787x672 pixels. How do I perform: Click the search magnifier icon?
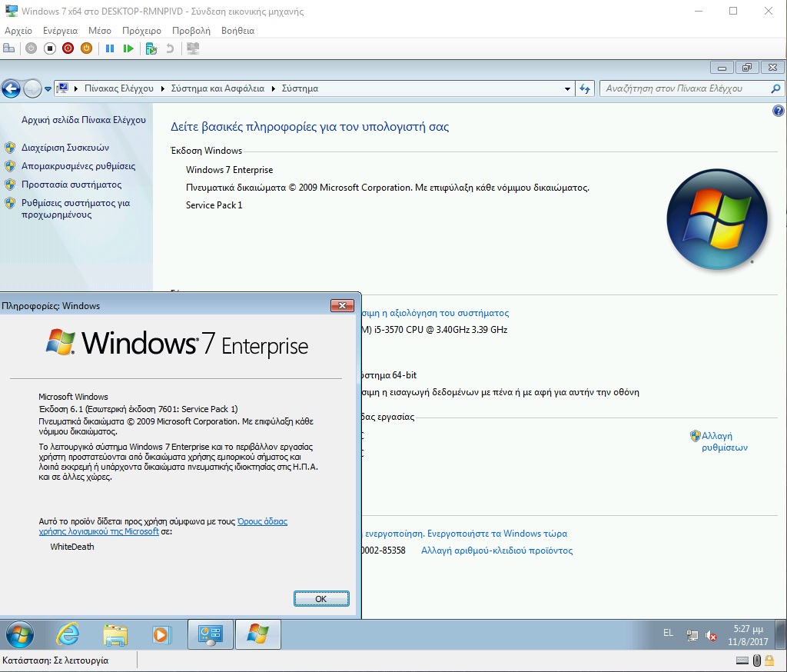(x=776, y=89)
